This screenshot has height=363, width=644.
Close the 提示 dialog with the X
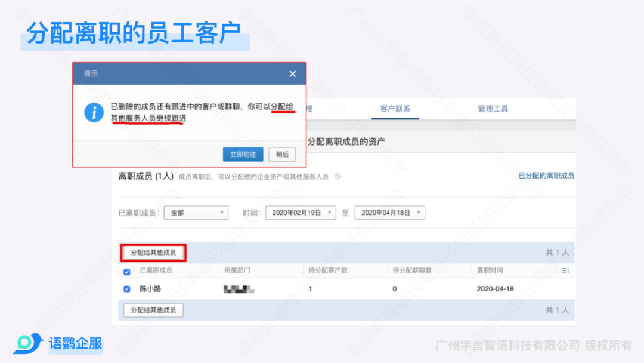pos(292,74)
